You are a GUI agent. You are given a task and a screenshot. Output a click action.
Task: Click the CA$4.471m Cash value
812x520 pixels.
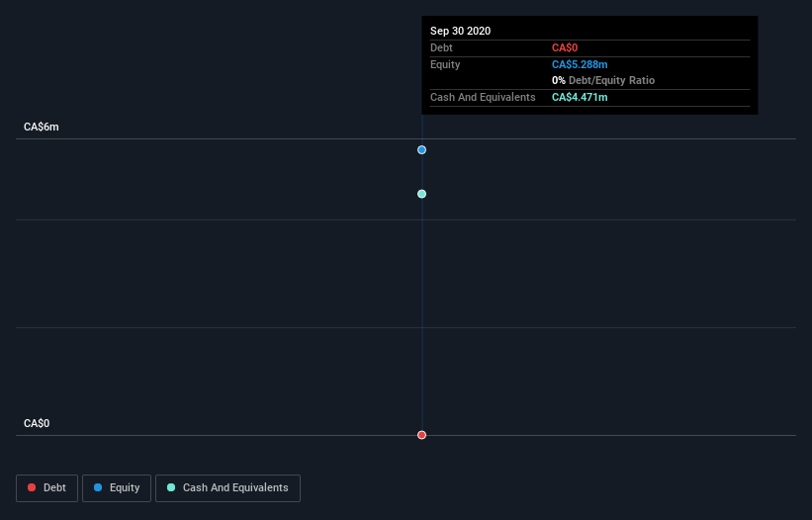click(580, 97)
